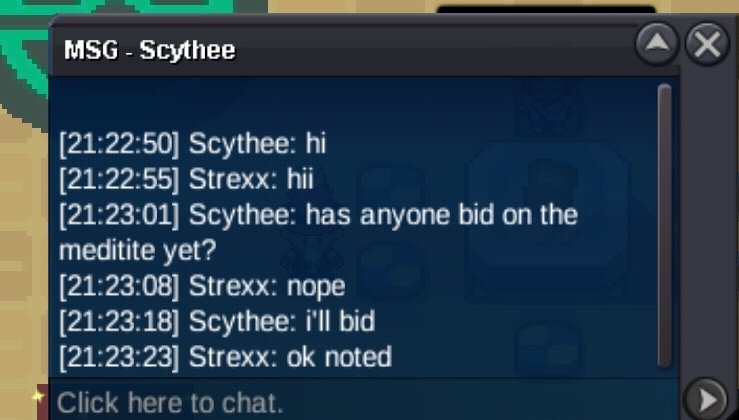This screenshot has width=739, height=420.
Task: Click the chat log vertical scrollbar
Action: point(665,225)
